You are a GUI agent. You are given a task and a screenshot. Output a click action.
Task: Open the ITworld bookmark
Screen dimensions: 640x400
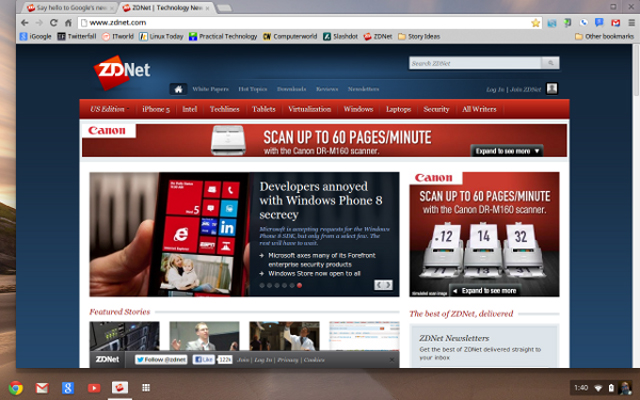click(118, 36)
